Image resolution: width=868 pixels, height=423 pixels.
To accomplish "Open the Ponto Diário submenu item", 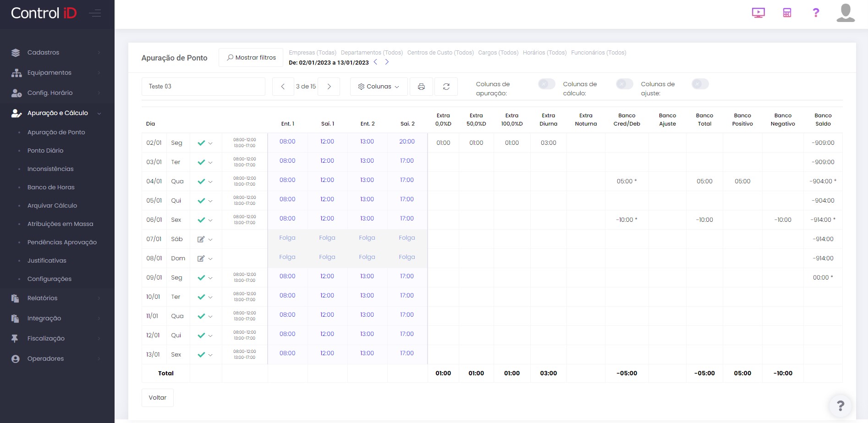I will point(45,151).
